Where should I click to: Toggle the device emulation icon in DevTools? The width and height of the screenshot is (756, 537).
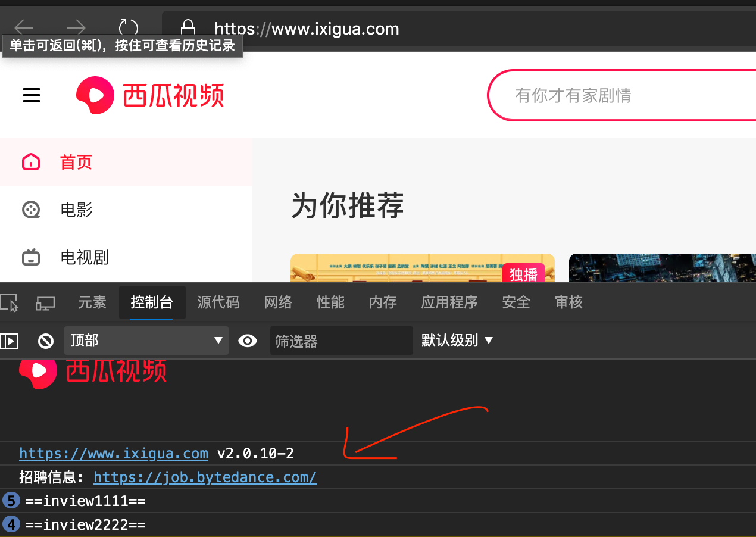coord(45,303)
